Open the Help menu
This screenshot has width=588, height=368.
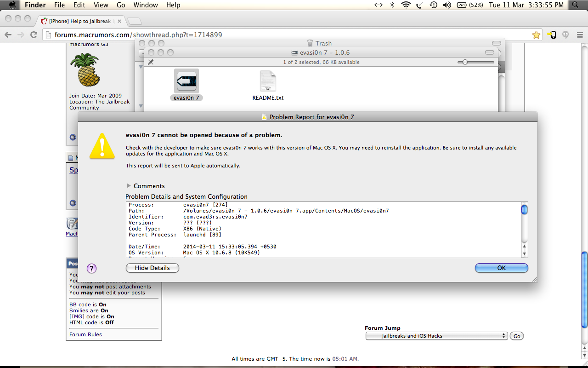click(x=173, y=5)
